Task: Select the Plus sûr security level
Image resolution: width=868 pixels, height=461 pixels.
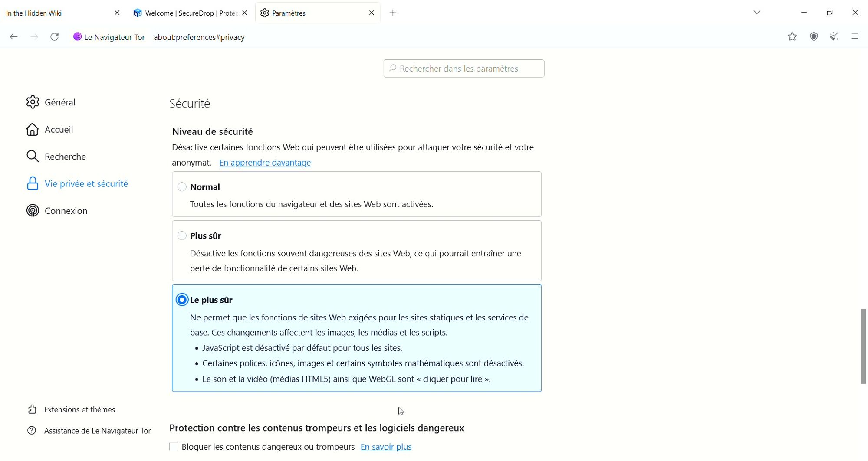Action: coord(182,236)
